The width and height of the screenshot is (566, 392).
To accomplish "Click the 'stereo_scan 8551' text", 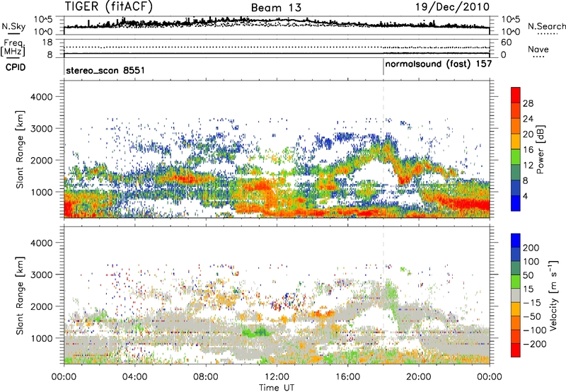I will tap(105, 70).
